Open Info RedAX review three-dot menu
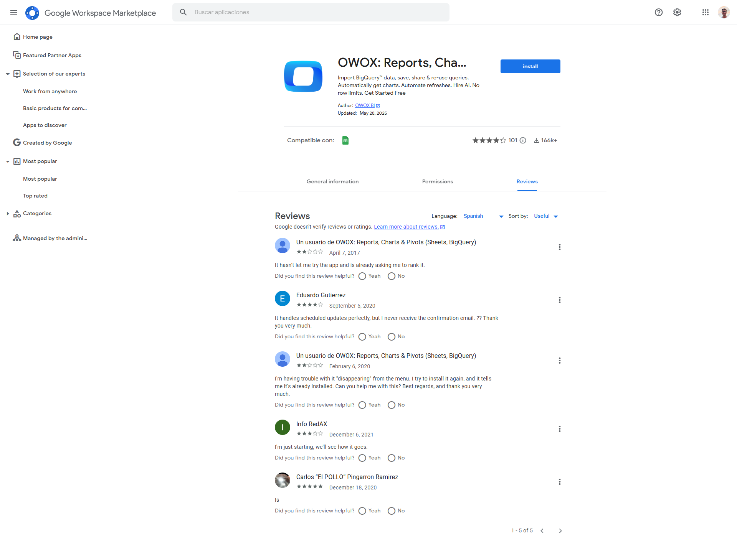This screenshot has width=737, height=560. pyautogui.click(x=560, y=429)
